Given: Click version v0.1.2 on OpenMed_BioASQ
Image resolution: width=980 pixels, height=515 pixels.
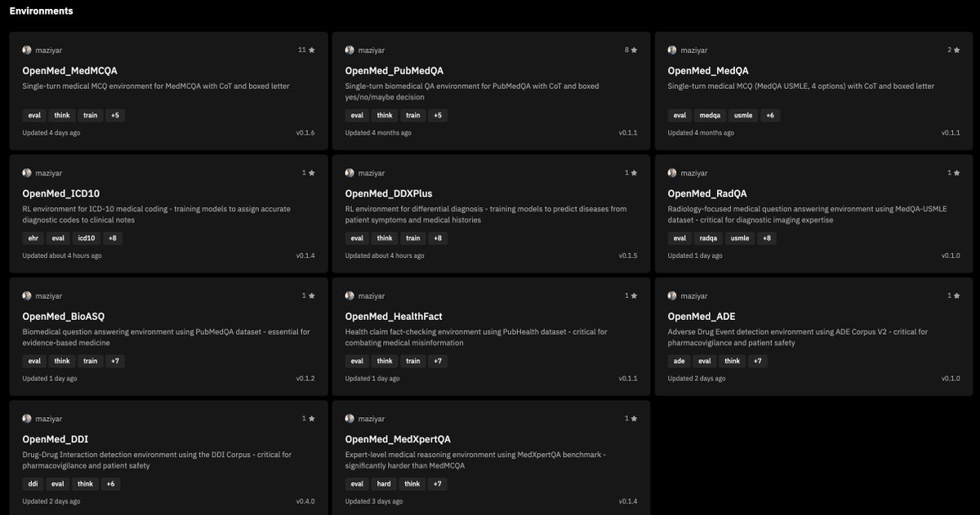Looking at the screenshot, I should tap(305, 379).
